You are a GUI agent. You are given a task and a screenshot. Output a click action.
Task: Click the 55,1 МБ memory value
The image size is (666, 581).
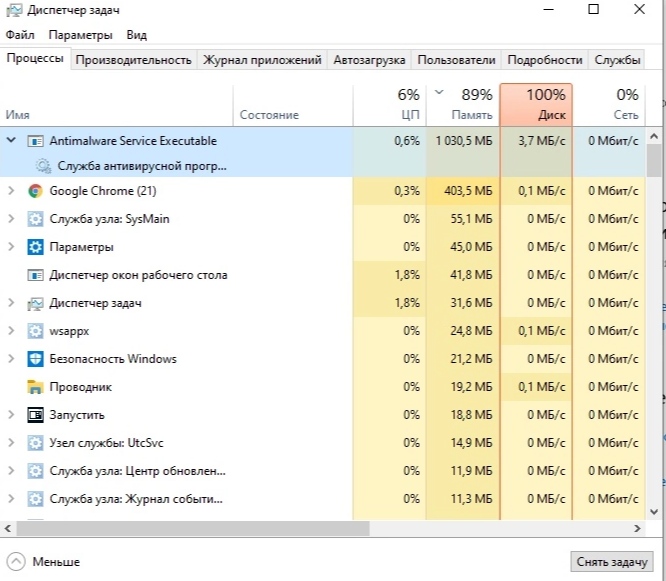click(x=471, y=219)
